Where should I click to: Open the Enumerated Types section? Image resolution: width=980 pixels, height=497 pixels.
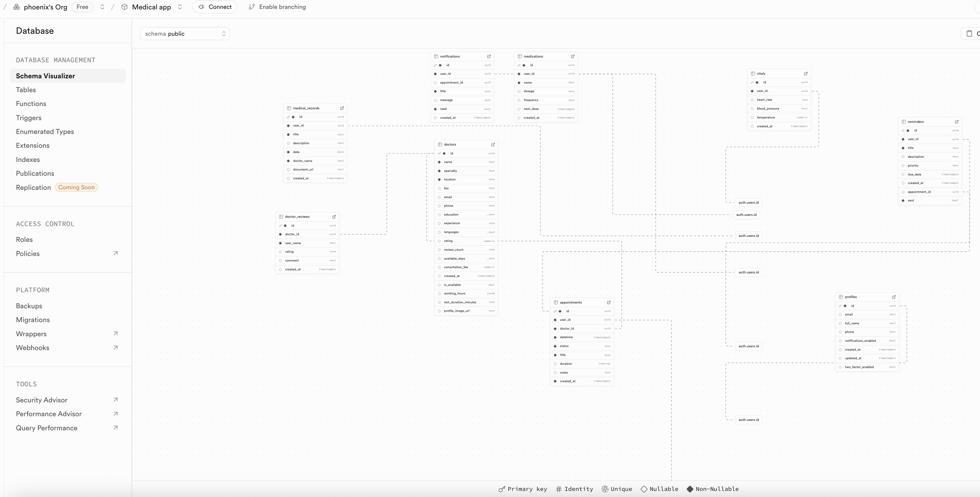click(x=45, y=131)
